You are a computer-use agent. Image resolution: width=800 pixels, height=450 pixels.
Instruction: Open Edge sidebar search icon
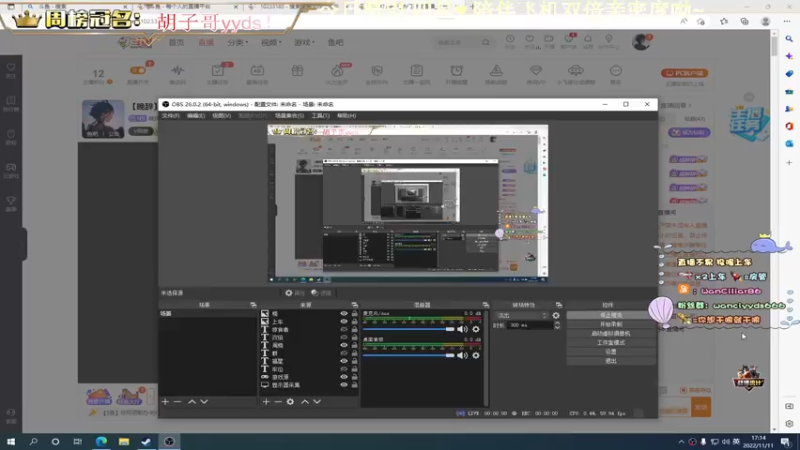(x=789, y=39)
